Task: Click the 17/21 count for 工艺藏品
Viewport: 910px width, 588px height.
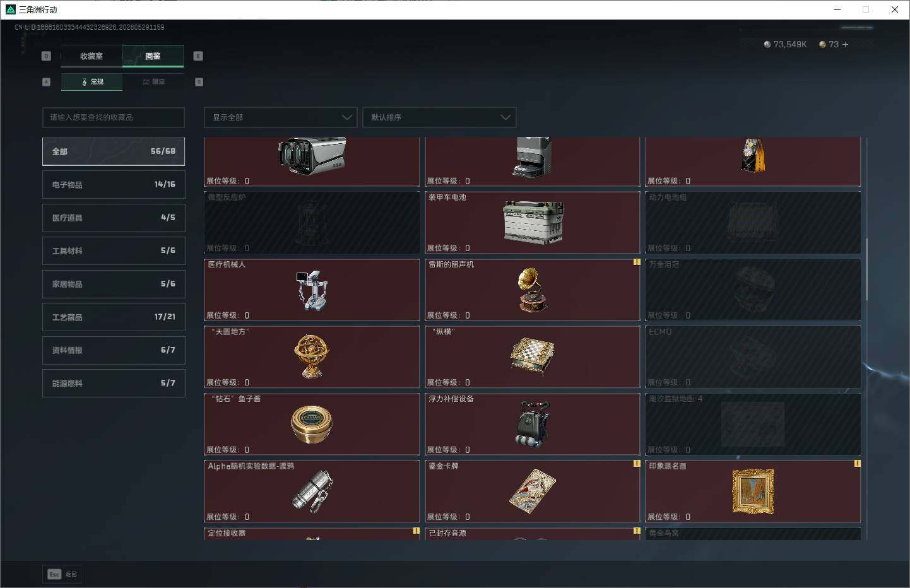Action: [x=165, y=317]
